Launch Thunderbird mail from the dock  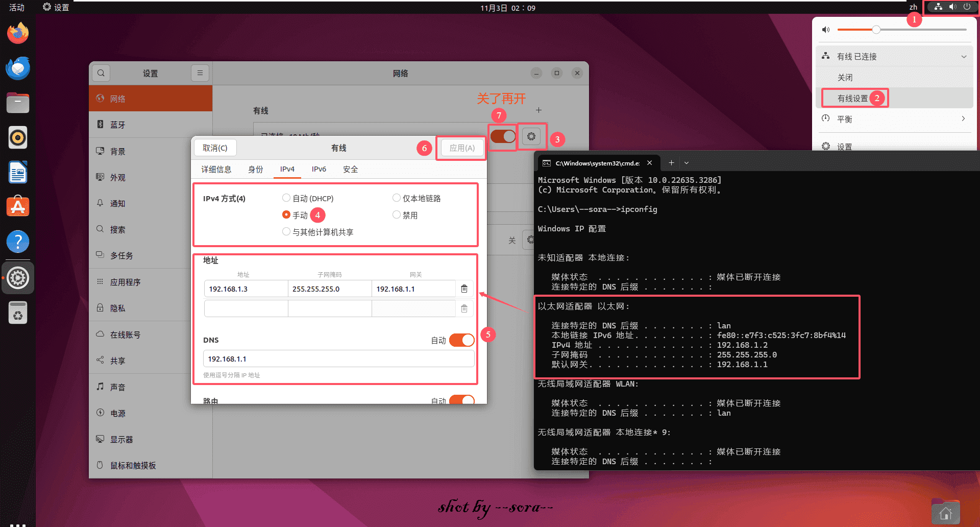click(x=18, y=68)
